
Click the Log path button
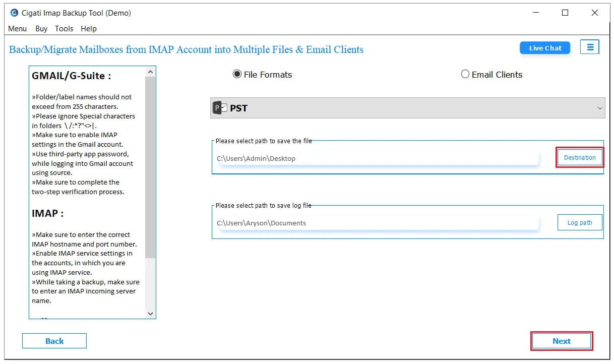click(x=580, y=222)
